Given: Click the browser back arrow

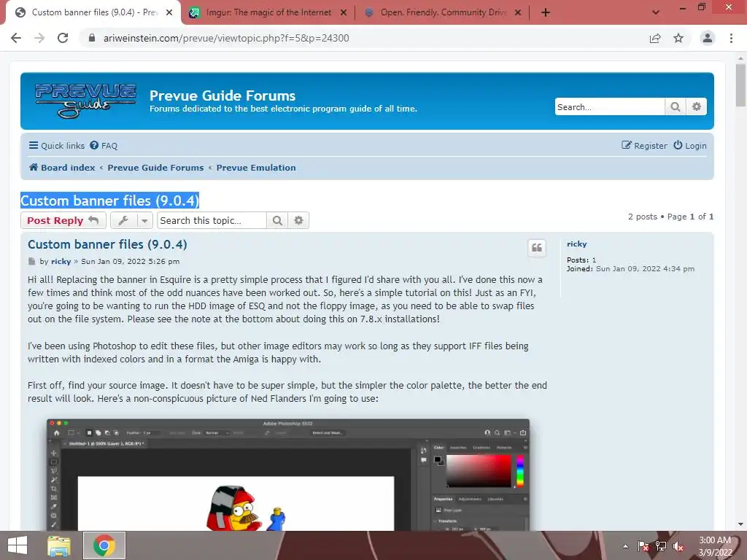Looking at the screenshot, I should pos(16,38).
